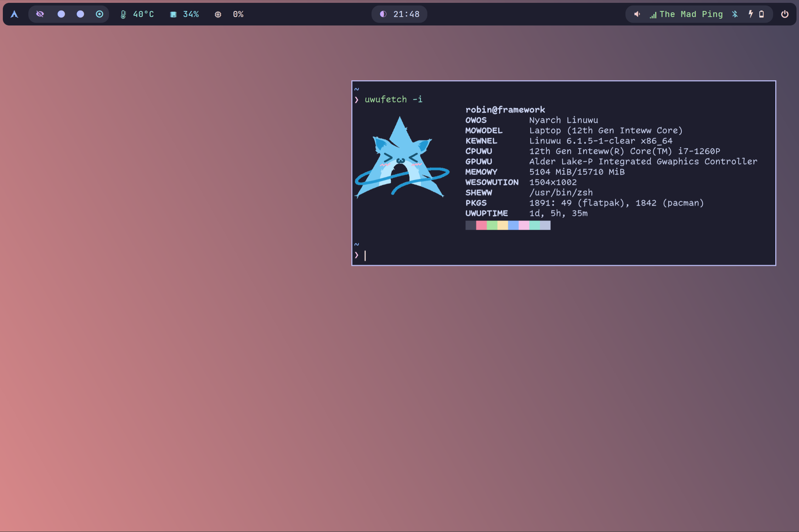Toggle the half-moon theme icon
Screen dimensions: 799x532
383,14
